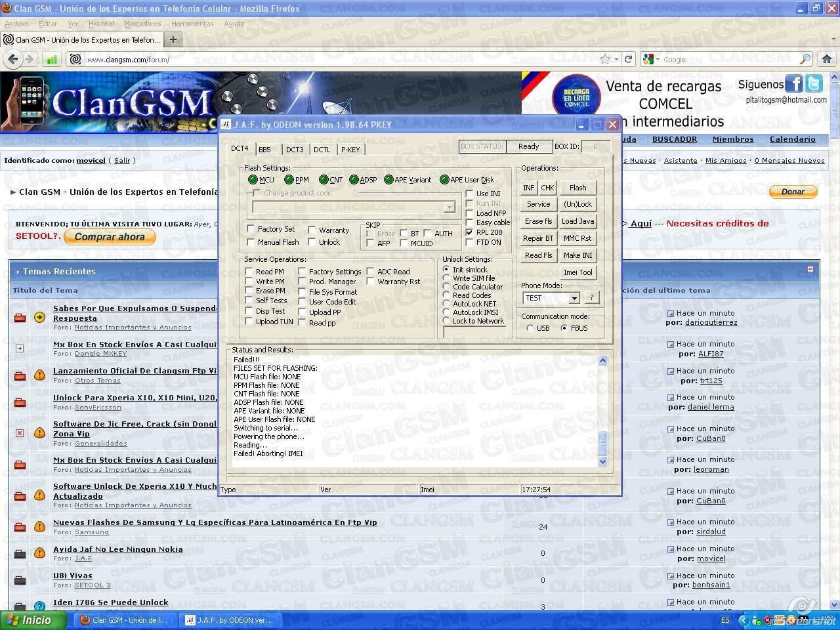Collapse the Temas Recientes panel icon
840x630 pixels.
coord(810,269)
